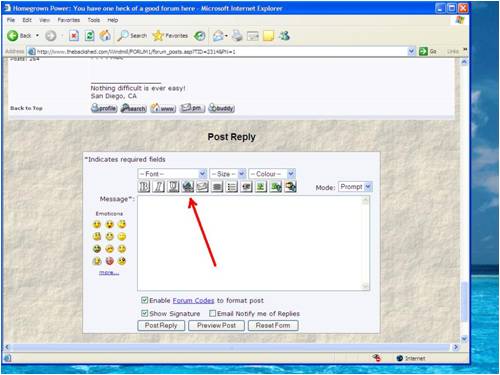Click the insert email link icon
The width and height of the screenshot is (500, 375).
(202, 186)
